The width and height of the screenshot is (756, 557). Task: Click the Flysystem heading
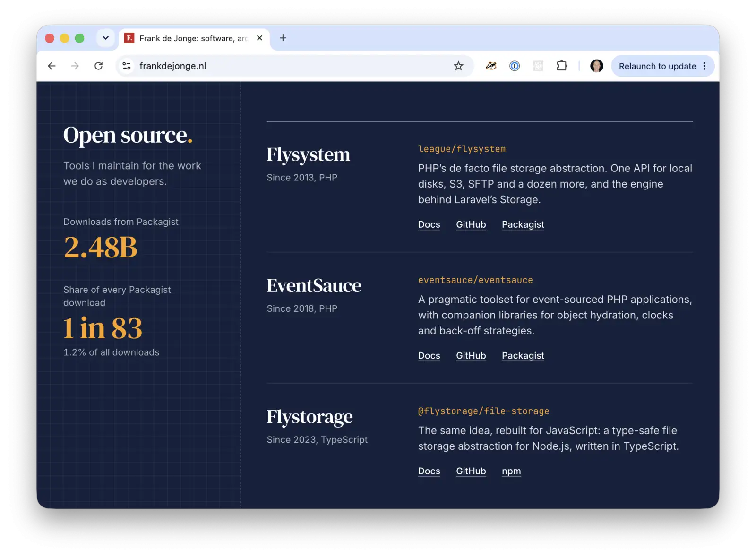[308, 155]
